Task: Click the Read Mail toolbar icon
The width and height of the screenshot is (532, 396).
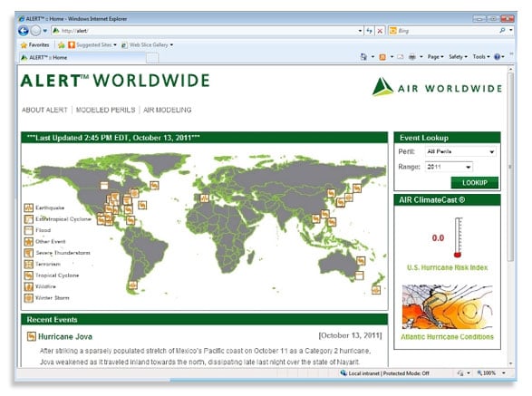Action: [401, 57]
